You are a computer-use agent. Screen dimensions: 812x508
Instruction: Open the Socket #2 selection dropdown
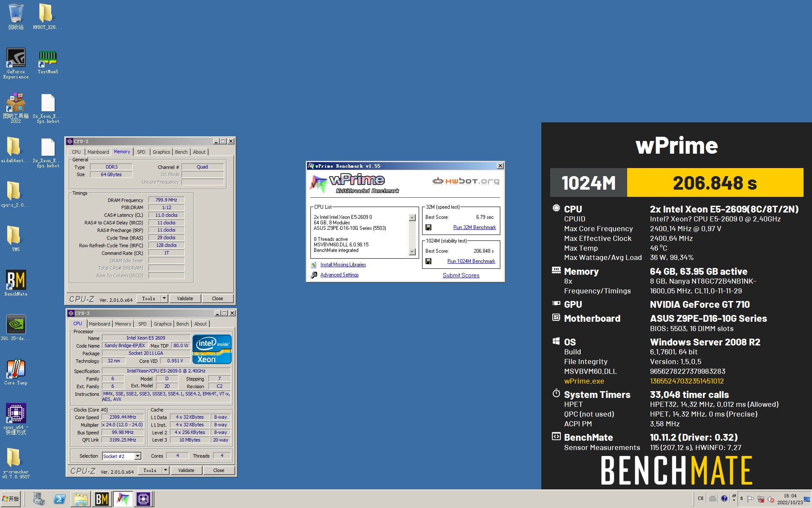pyautogui.click(x=138, y=456)
